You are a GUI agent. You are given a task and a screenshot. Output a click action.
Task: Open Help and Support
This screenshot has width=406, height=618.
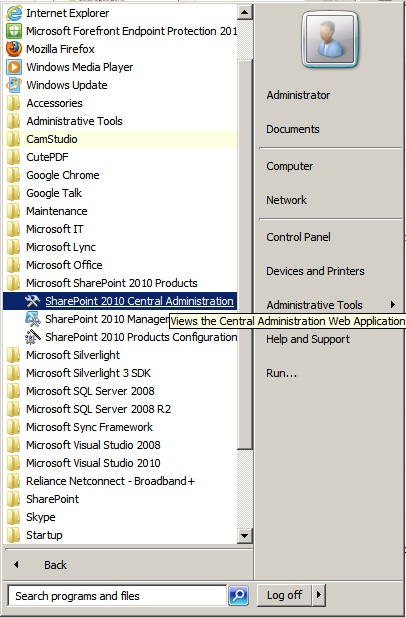point(308,339)
